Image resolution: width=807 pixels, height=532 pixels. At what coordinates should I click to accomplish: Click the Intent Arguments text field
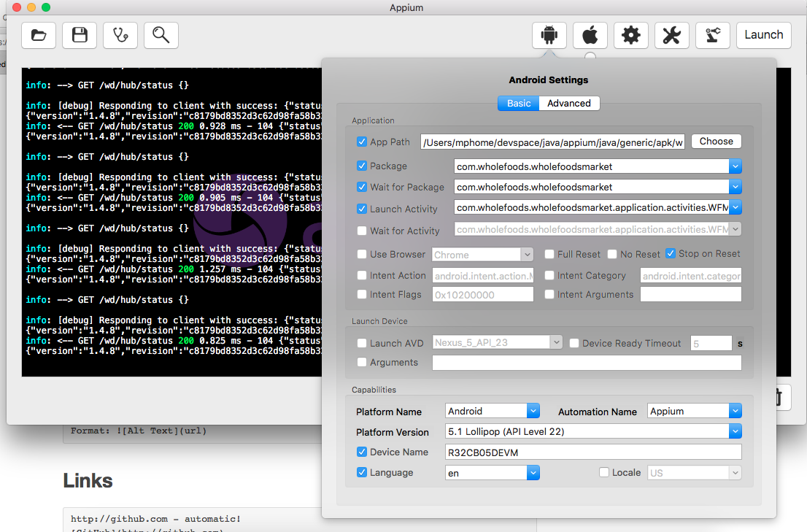(x=691, y=294)
